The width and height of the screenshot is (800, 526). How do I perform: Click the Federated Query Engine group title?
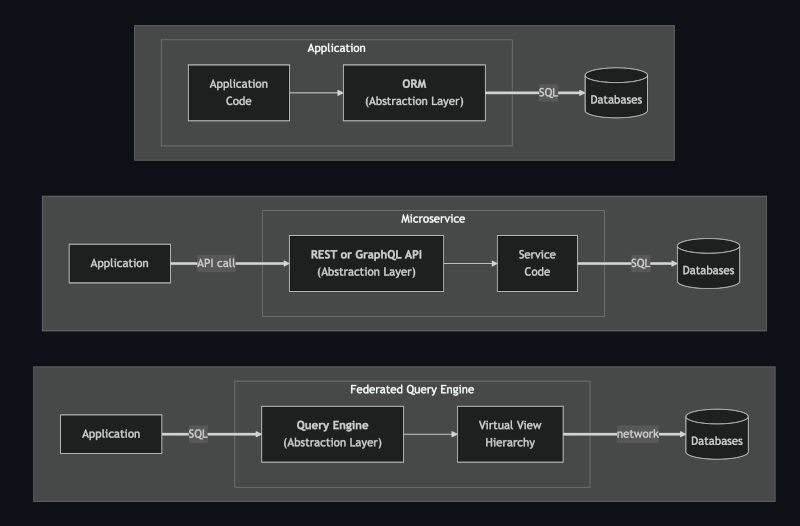tap(411, 389)
